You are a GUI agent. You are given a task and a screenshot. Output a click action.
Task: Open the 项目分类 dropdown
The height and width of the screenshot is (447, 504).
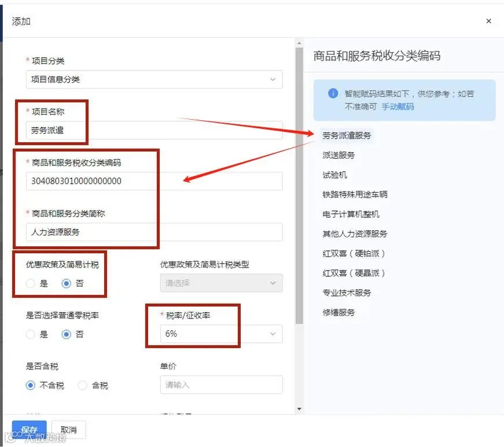coord(154,79)
